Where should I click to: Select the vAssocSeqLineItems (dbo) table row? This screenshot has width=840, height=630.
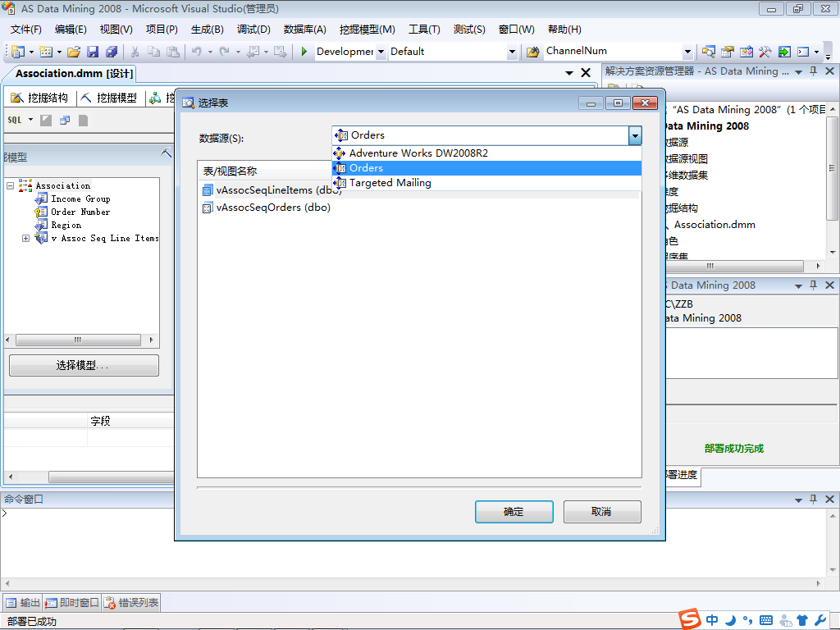pos(272,190)
